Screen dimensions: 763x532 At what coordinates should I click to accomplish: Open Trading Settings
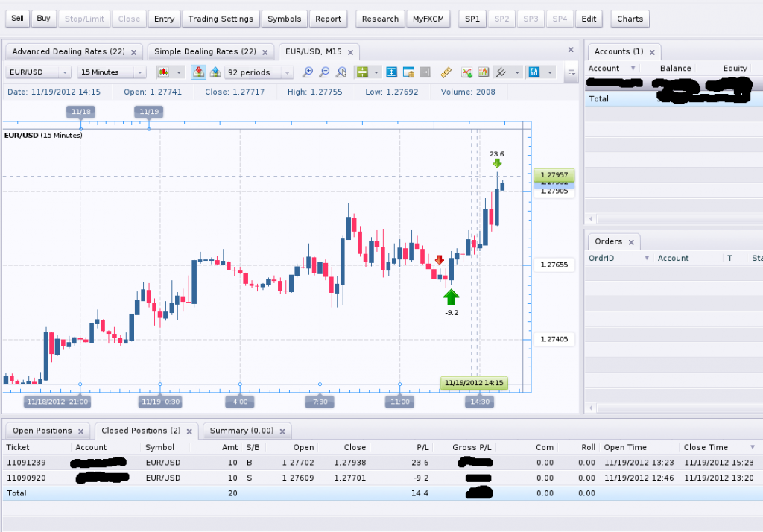(221, 19)
